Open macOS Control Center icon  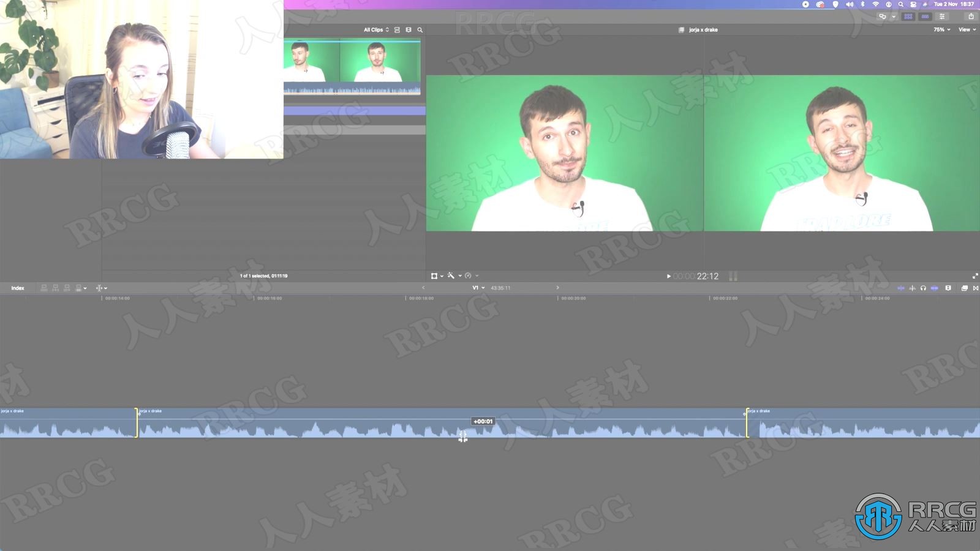click(913, 4)
